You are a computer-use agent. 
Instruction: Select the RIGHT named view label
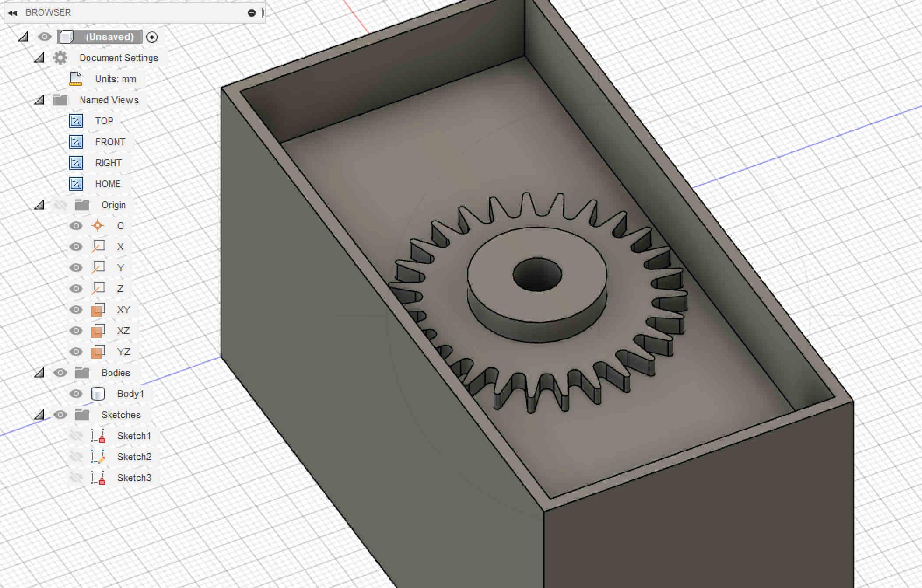pyautogui.click(x=108, y=163)
